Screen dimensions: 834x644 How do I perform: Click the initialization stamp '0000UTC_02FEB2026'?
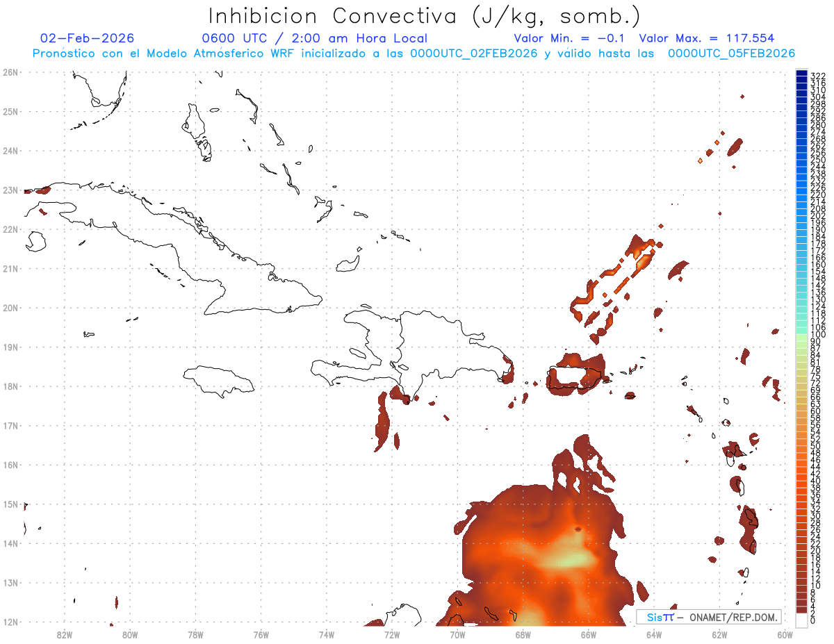pyautogui.click(x=474, y=53)
